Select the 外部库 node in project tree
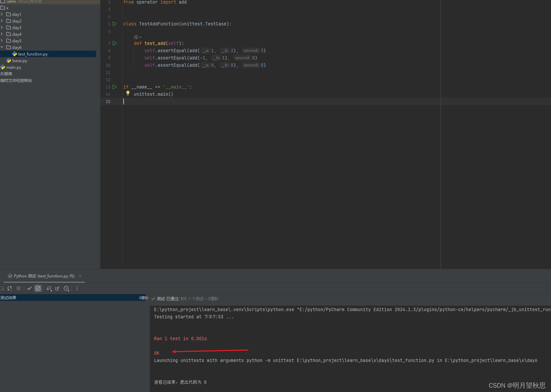Image resolution: width=551 pixels, height=392 pixels. [6, 74]
